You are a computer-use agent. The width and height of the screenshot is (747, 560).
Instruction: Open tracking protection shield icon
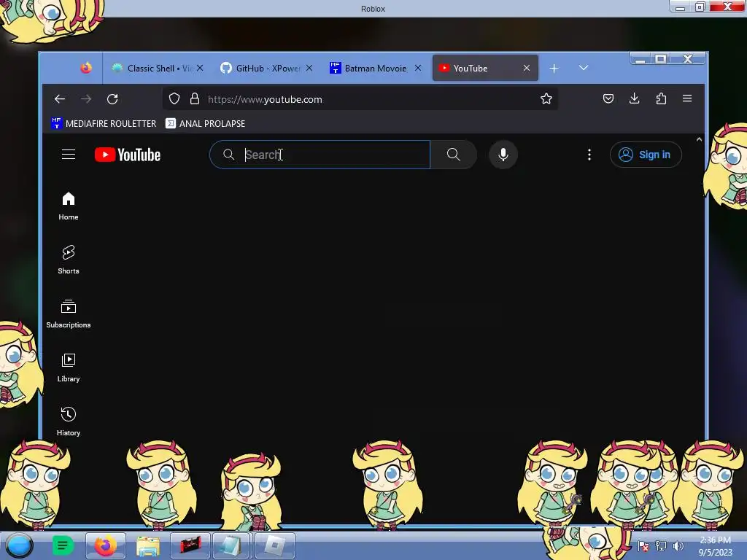coord(174,98)
